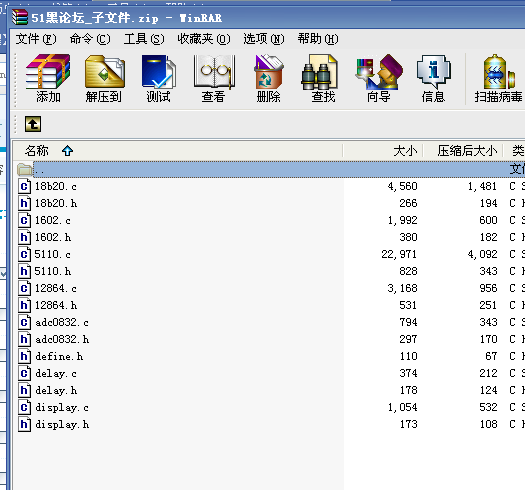Click packed size 212 of delay.c
525x490 pixels.
tap(488, 373)
